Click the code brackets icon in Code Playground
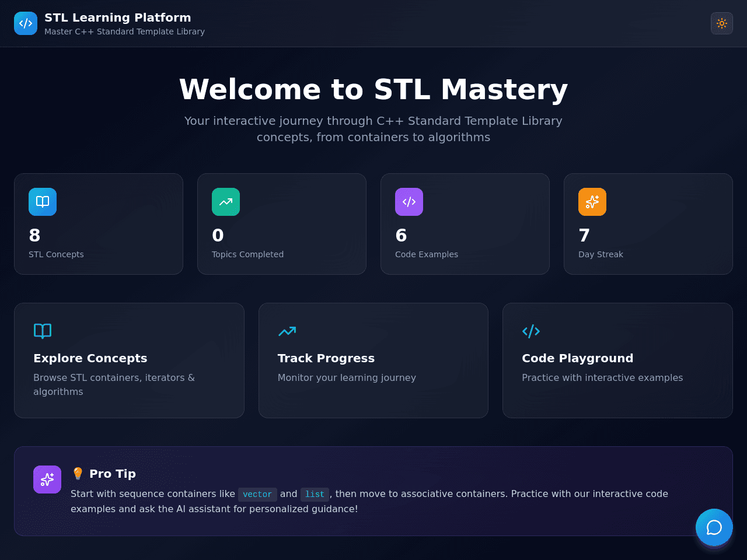The width and height of the screenshot is (747, 560). tap(531, 331)
